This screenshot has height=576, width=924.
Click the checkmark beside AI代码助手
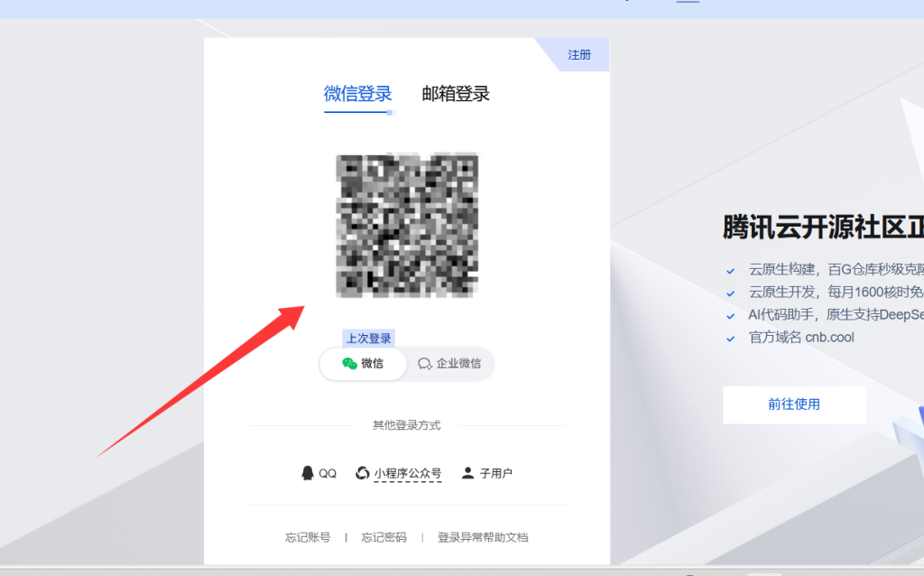tap(730, 315)
